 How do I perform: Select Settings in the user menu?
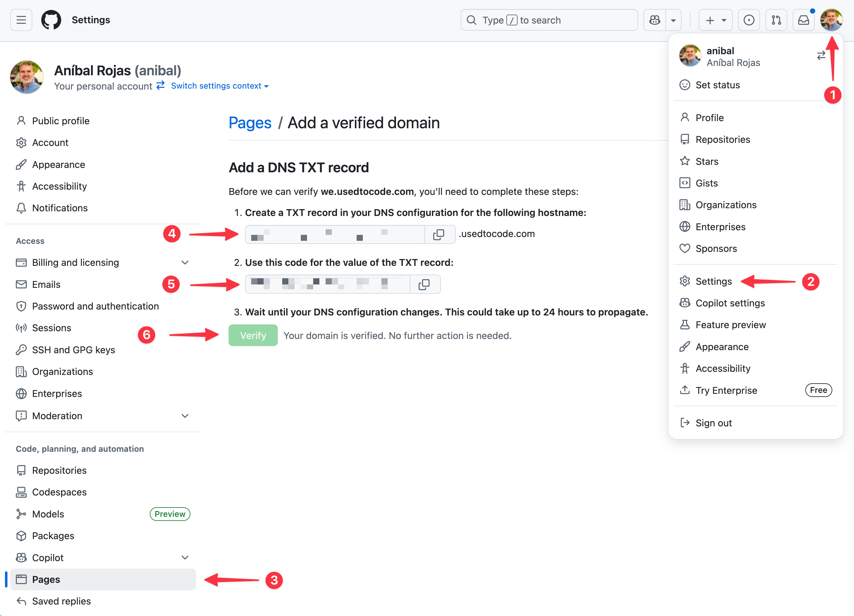[713, 281]
